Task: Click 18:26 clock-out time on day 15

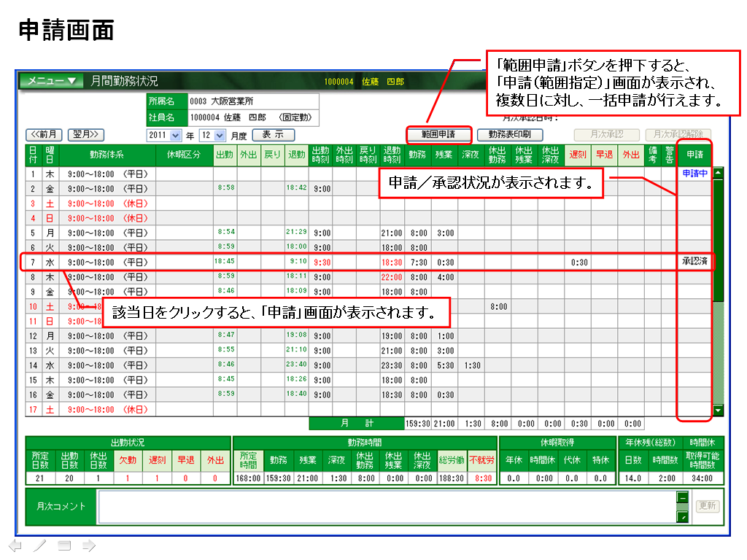Action: (x=296, y=379)
